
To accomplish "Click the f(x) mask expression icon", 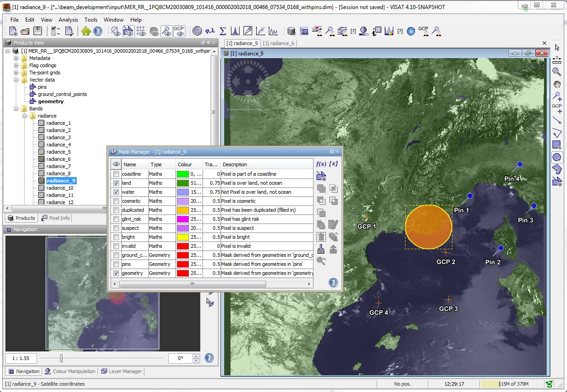I will click(x=321, y=164).
